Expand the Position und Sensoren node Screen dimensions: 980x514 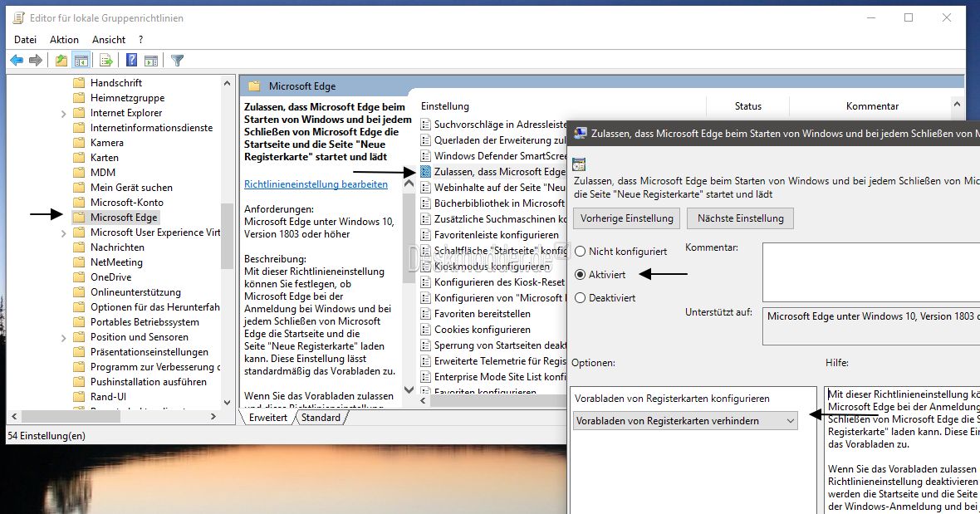pos(63,338)
